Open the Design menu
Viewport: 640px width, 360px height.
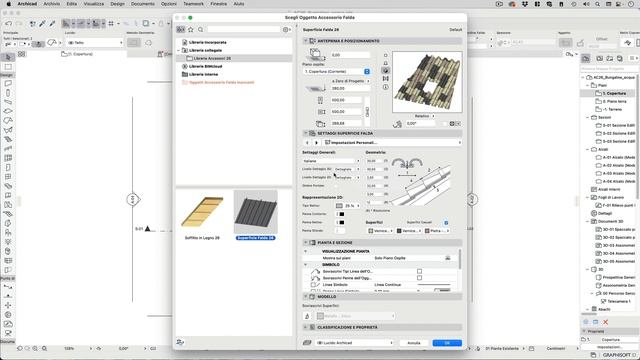[x=117, y=4]
